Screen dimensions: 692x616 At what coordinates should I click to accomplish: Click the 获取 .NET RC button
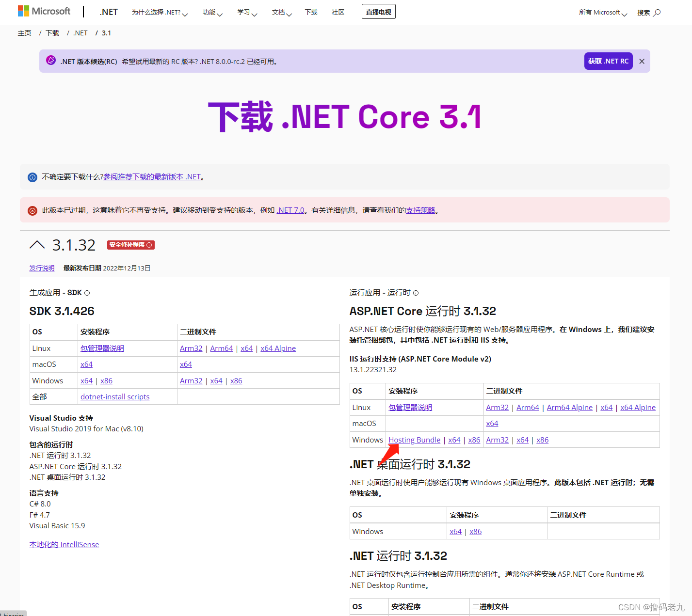click(608, 61)
